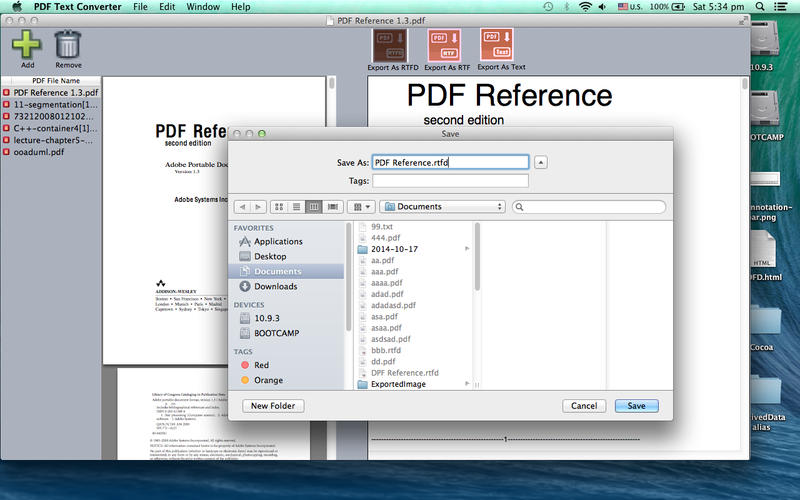Open the File menu

tap(140, 7)
